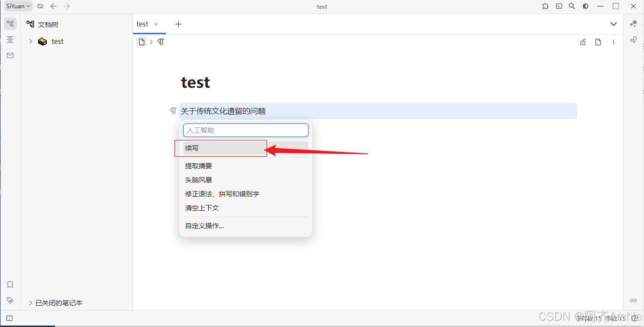Viewport: 644px width, 327px height.
Task: Open the backlinks panel link icon
Action: [633, 300]
